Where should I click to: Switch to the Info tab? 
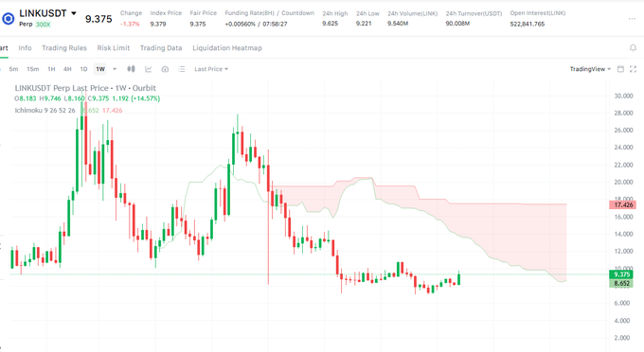coord(25,48)
